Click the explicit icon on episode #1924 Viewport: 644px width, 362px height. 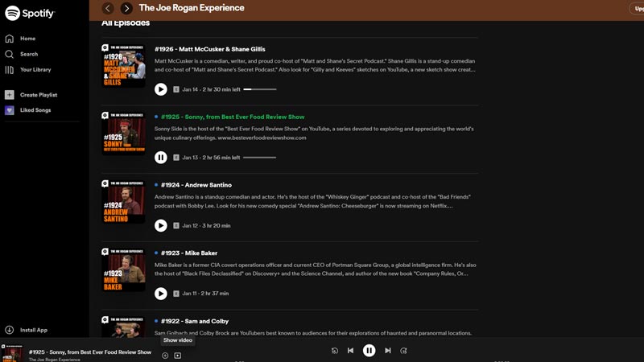(176, 226)
